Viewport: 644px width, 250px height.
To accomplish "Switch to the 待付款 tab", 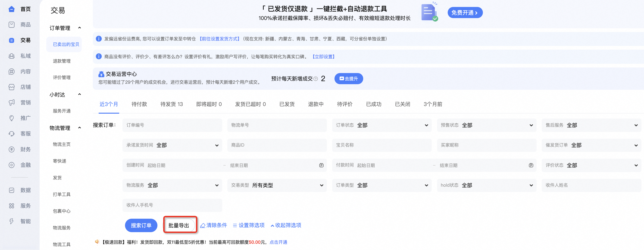I will click(x=139, y=104).
